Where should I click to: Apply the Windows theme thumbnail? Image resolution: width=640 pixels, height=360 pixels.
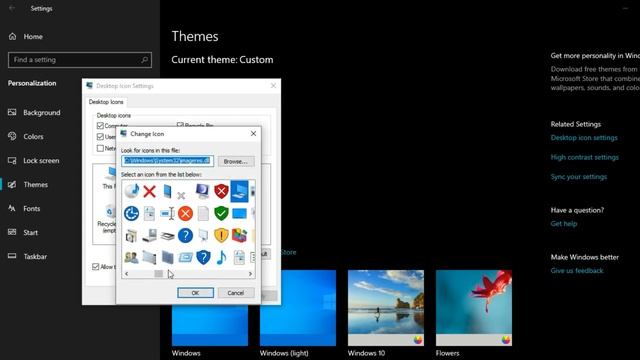point(210,325)
